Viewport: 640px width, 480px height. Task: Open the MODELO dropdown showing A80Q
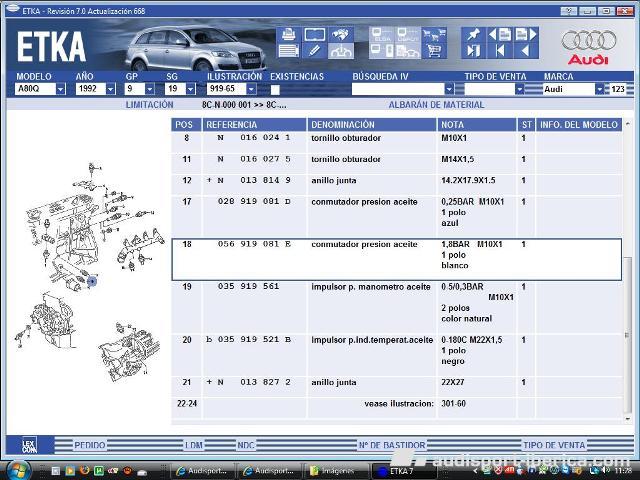60,89
